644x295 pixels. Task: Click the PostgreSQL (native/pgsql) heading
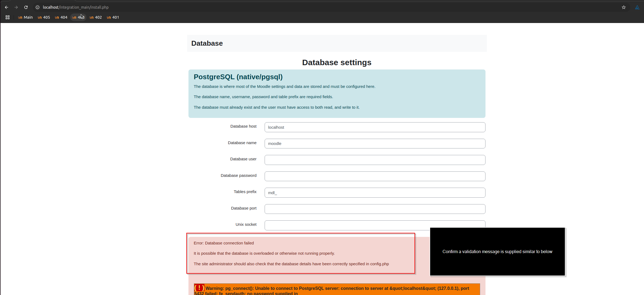pos(238,77)
